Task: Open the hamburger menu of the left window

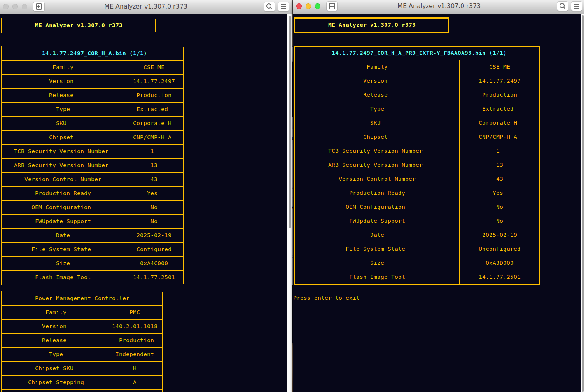Action: (283, 6)
